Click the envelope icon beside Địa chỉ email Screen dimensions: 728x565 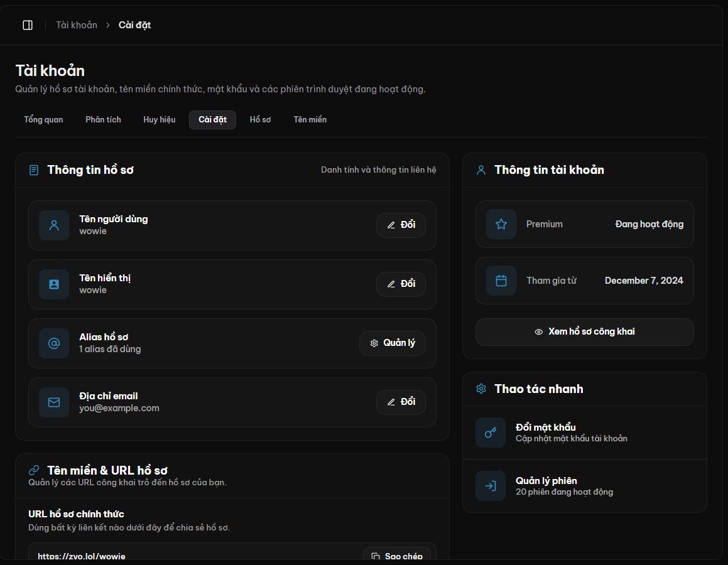(54, 402)
